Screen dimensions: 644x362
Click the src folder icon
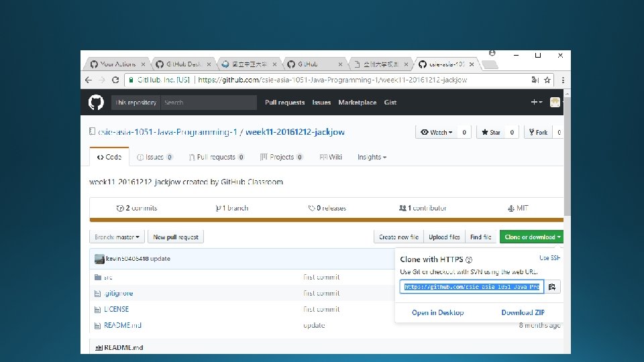point(98,278)
